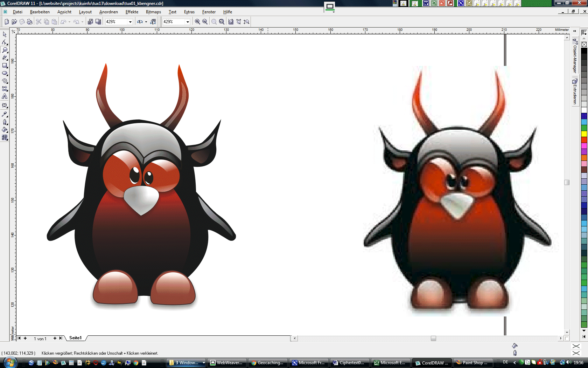Viewport: 588px width, 368px height.
Task: Select the Interactive mesh fill tool
Action: [5, 137]
